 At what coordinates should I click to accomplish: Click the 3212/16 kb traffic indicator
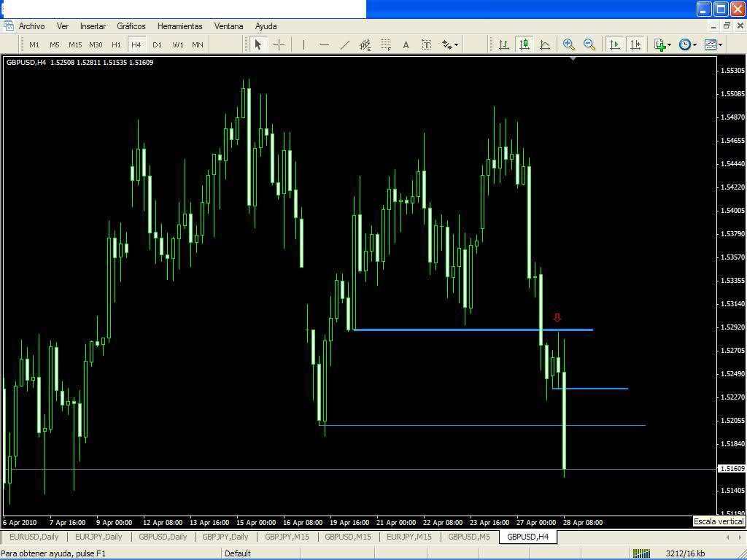[x=685, y=553]
